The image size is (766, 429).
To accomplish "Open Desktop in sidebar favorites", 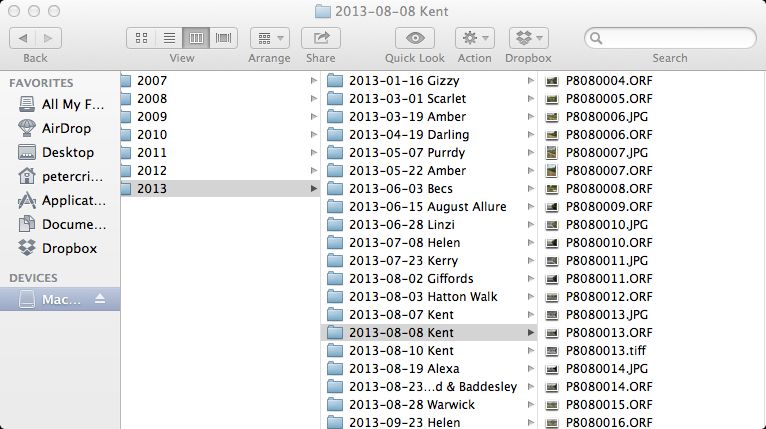I will (67, 152).
